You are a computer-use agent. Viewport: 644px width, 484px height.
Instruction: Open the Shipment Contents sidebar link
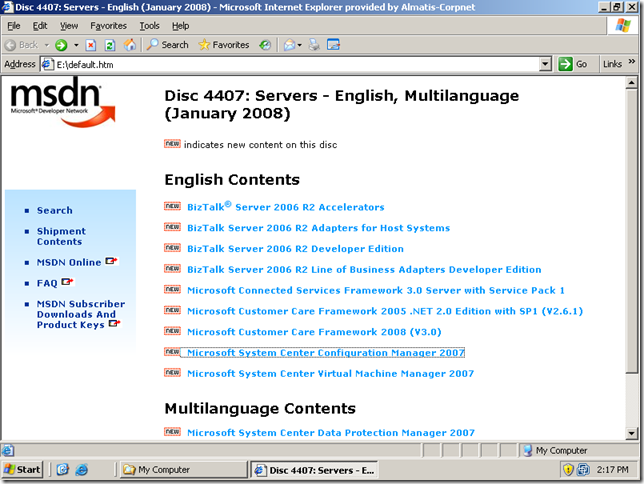[x=61, y=236]
